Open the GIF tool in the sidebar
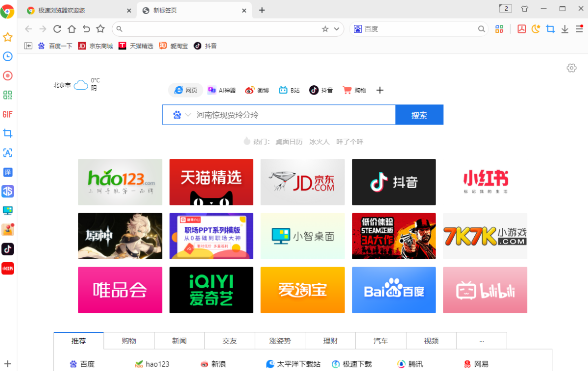This screenshot has height=371, width=588. [x=7, y=114]
